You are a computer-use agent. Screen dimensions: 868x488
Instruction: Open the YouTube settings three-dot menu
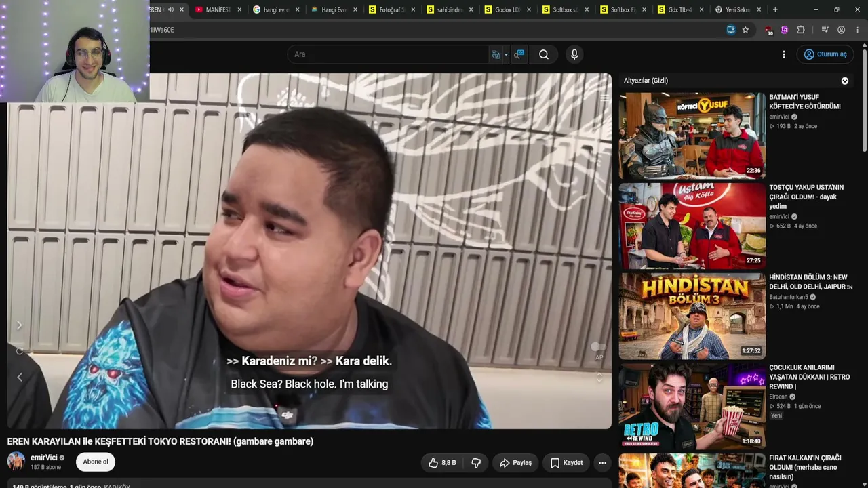pos(784,54)
